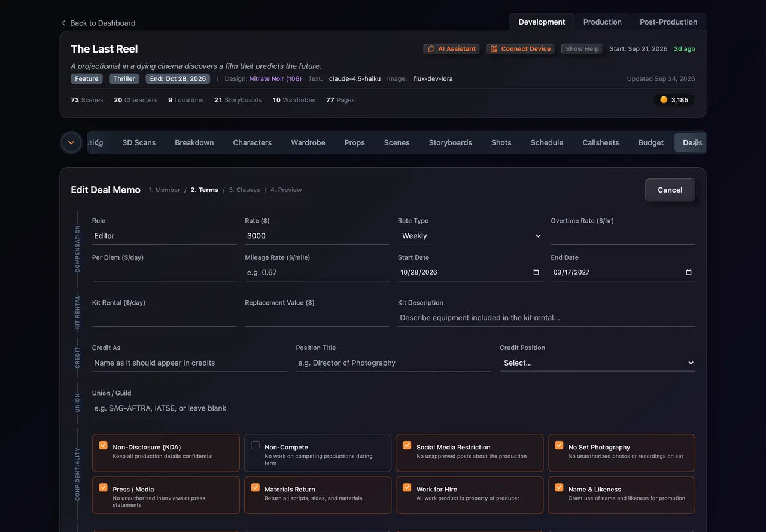The height and width of the screenshot is (532, 766).
Task: Open the 3D Scans tab
Action: coord(139,142)
